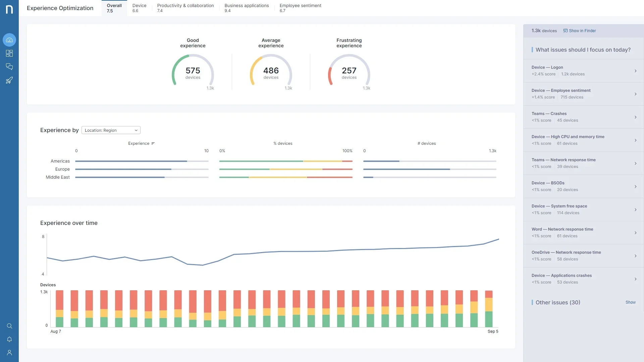Open the experience gauge sidebar icon

click(9, 40)
